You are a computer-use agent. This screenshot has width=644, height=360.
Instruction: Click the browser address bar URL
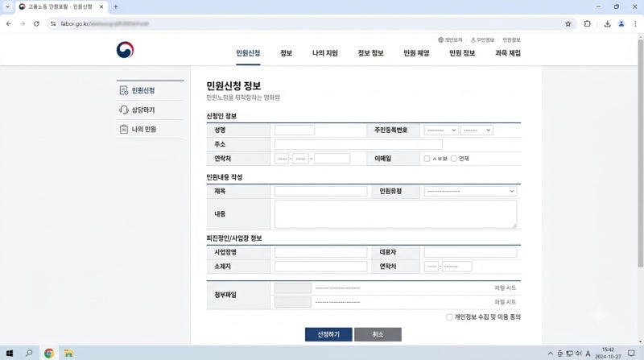[x=105, y=24]
